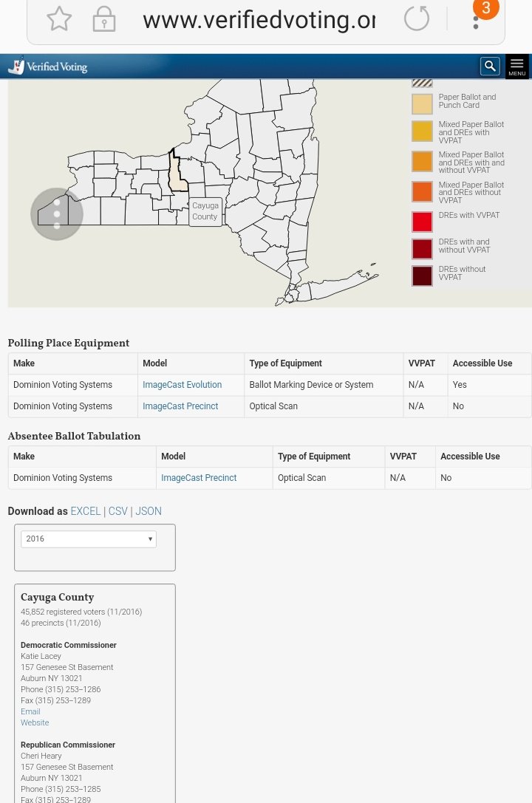The width and height of the screenshot is (532, 803).
Task: Download data as EXCEL
Action: [x=86, y=511]
